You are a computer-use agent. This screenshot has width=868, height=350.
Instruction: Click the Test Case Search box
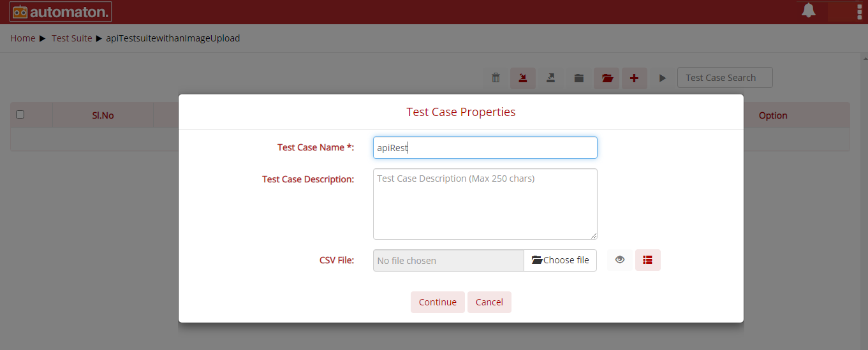(x=725, y=78)
